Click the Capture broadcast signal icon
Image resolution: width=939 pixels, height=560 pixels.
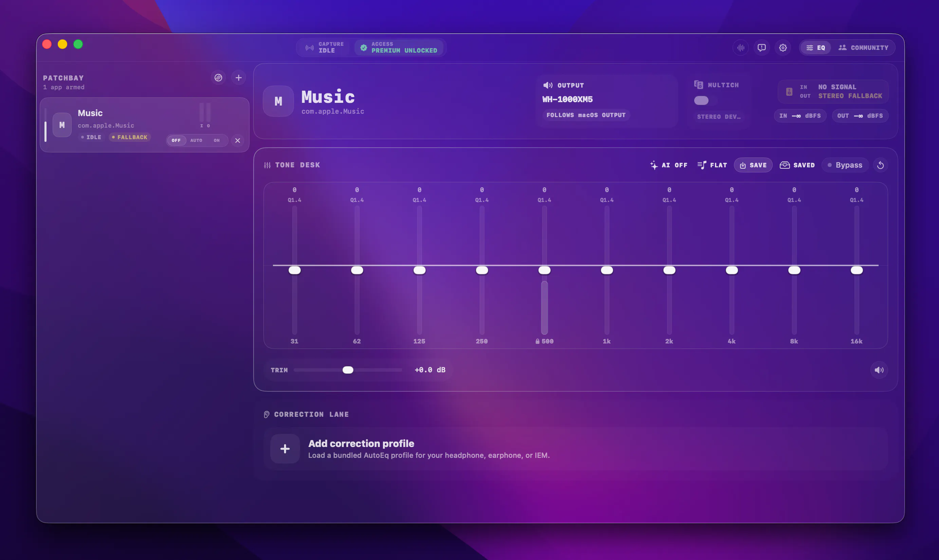[310, 48]
